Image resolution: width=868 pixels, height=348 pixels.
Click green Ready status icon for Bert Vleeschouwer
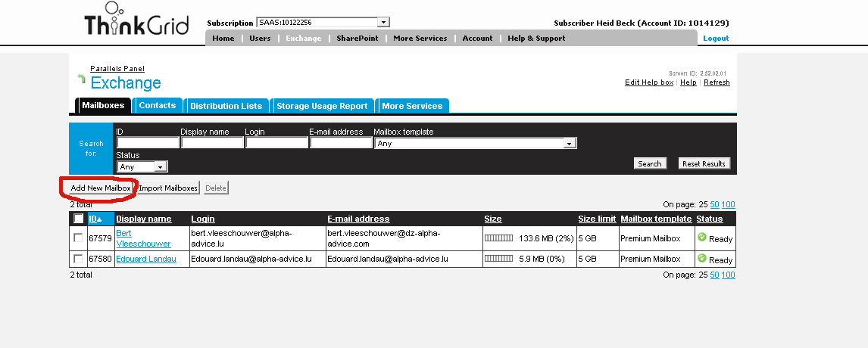[701, 238]
